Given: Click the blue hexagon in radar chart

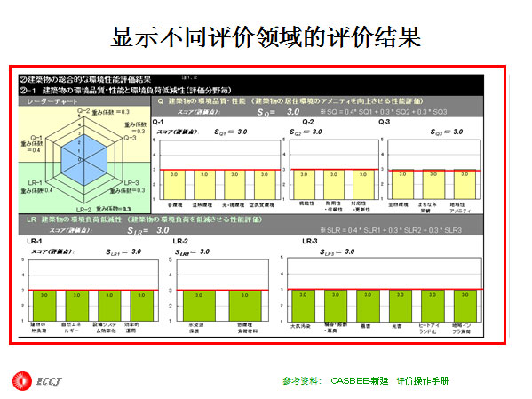Looking at the screenshot, I should click(x=84, y=160).
